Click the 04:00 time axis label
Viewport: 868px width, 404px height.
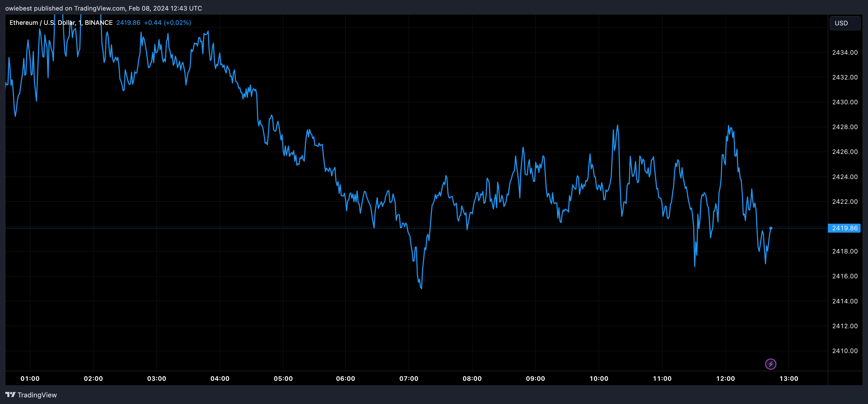[220, 378]
